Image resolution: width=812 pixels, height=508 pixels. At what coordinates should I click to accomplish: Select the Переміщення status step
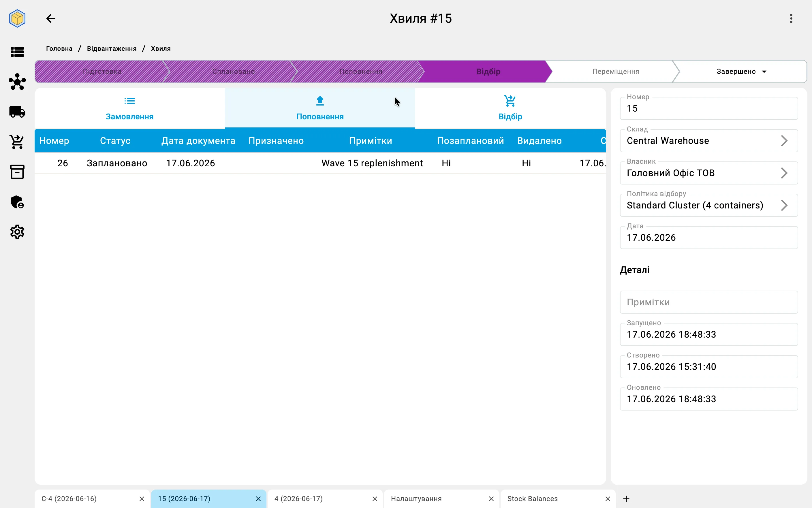tap(615, 72)
